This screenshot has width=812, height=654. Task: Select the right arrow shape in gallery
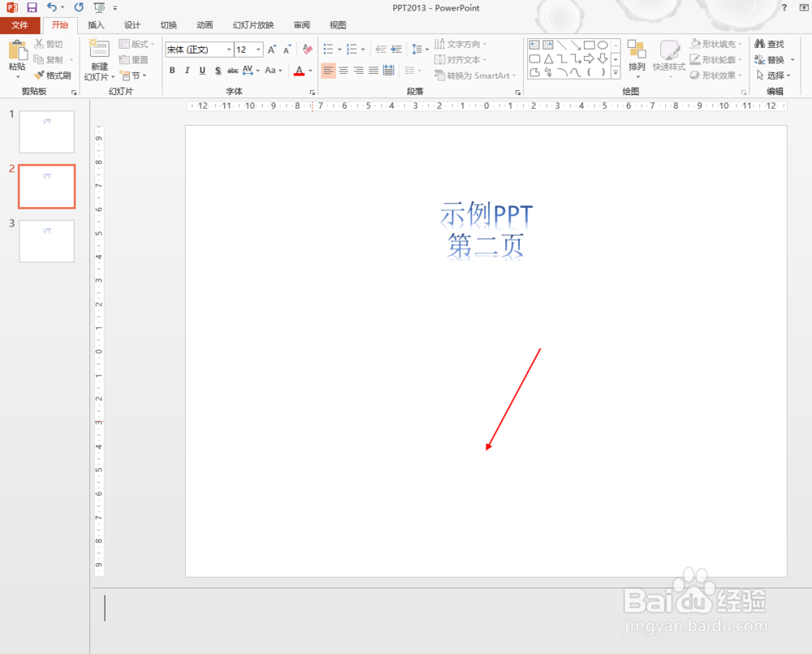click(x=589, y=58)
